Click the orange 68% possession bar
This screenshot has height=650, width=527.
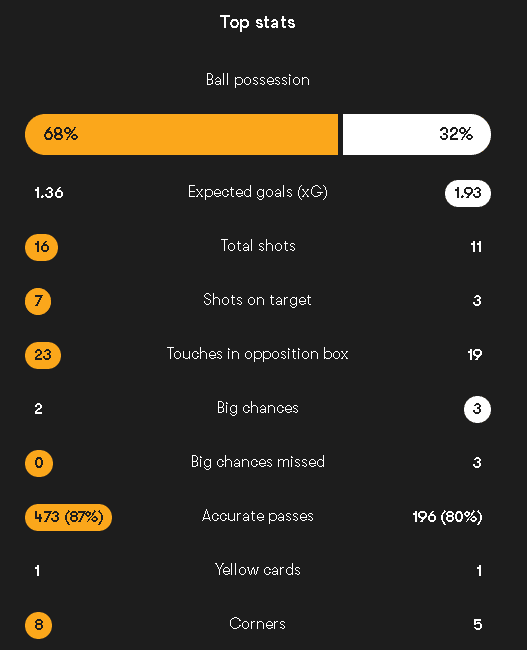(x=182, y=134)
